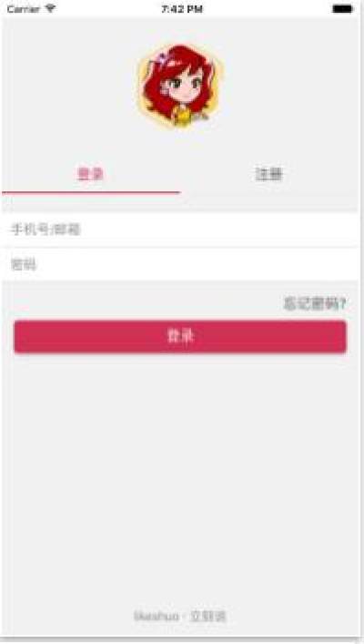Screen dimensions: 364x644
Task: Select the hexagonal profile picture at top
Action: pos(180,86)
